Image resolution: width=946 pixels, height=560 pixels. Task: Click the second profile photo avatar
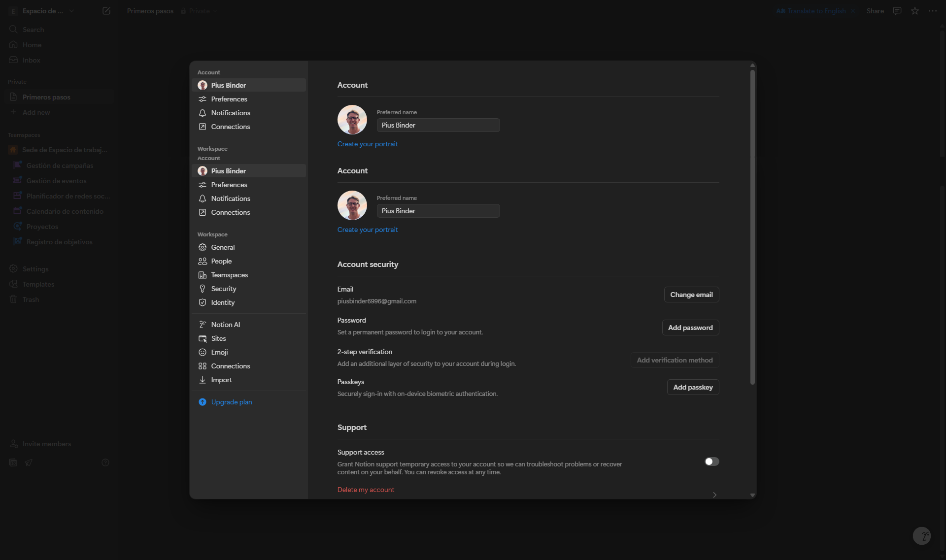(x=352, y=205)
